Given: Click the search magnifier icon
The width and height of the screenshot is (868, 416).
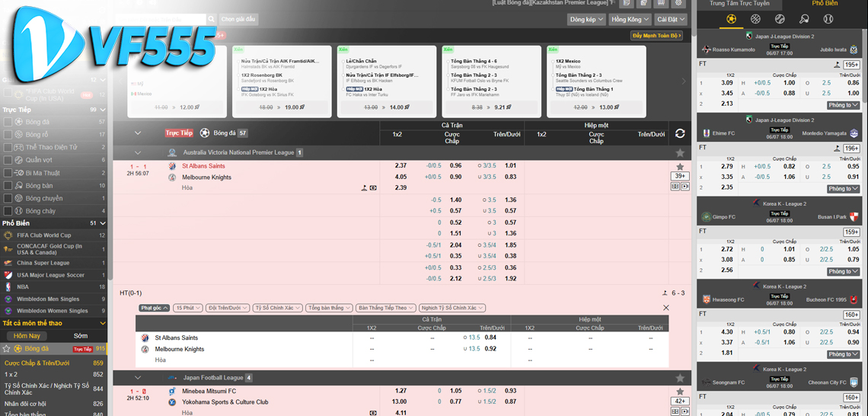Looking at the screenshot, I should [212, 19].
